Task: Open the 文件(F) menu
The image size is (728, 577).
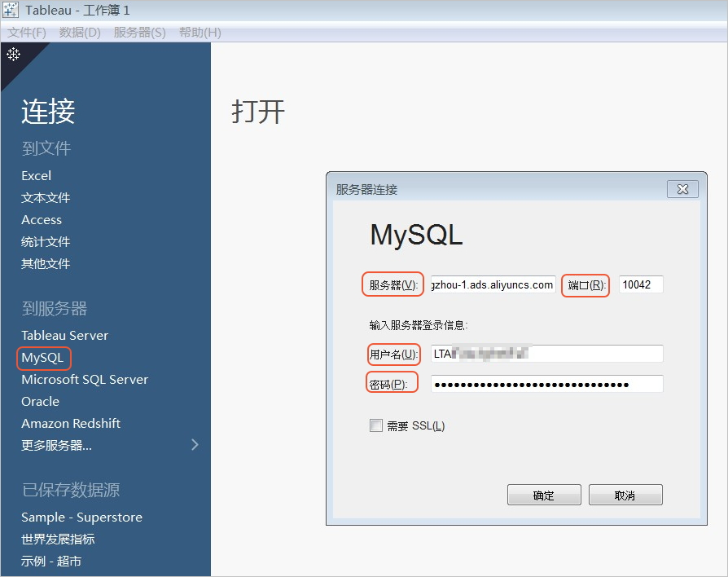Action: (26, 33)
